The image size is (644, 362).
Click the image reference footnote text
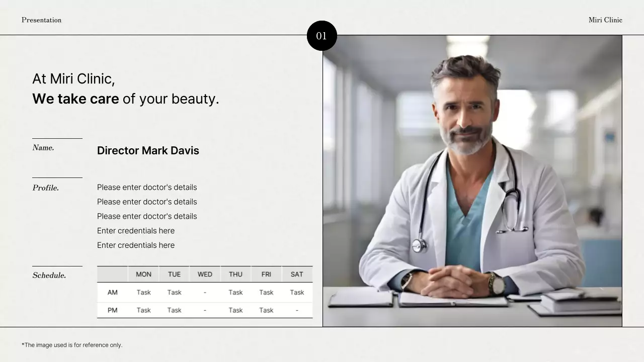point(72,345)
